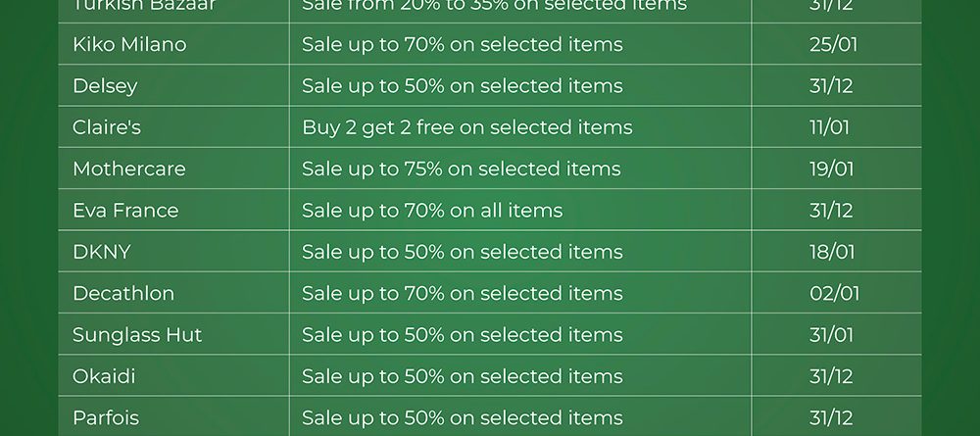Select the Delsey brand cell

(x=105, y=86)
